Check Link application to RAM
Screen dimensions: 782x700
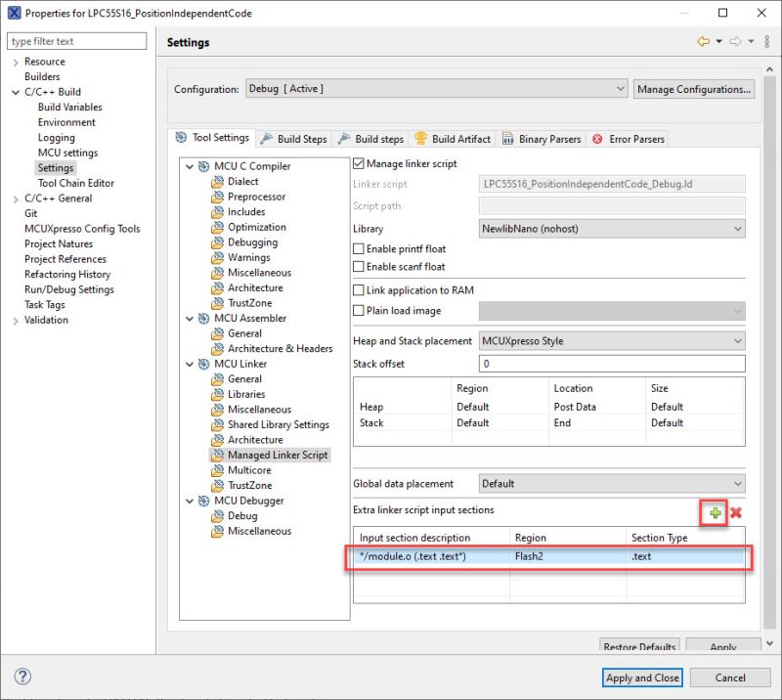(360, 291)
